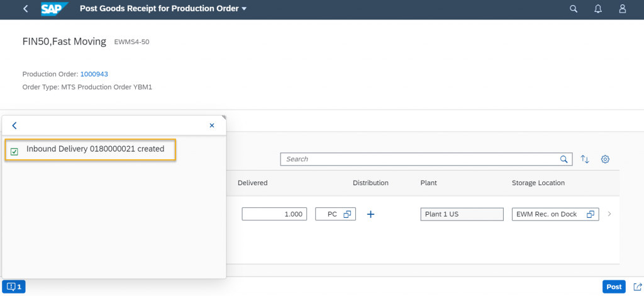Click green success checkmark in message
644x296 pixels.
pyautogui.click(x=14, y=152)
